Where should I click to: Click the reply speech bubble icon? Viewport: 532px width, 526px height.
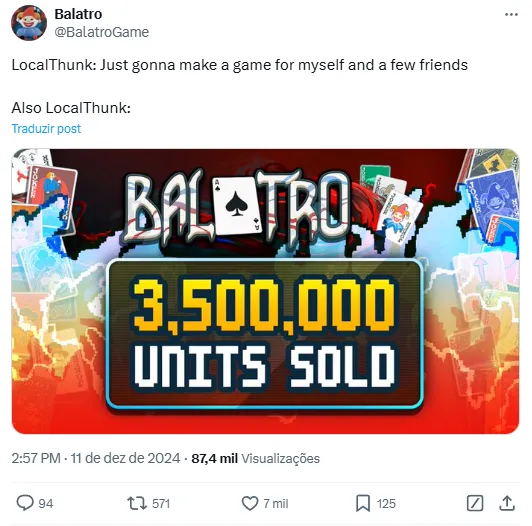25,503
